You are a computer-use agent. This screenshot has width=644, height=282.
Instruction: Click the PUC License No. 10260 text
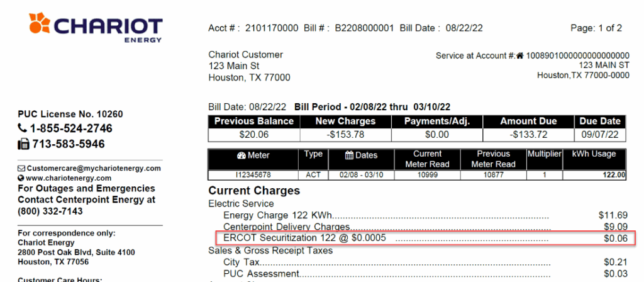coord(70,114)
